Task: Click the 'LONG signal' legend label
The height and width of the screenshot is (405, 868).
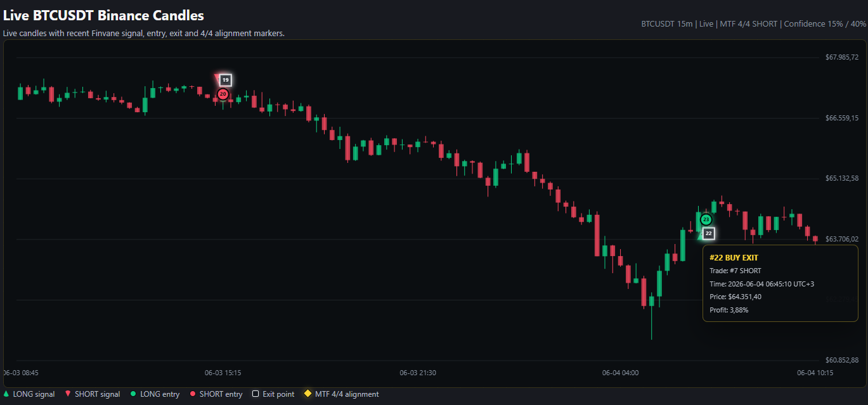Action: click(34, 394)
